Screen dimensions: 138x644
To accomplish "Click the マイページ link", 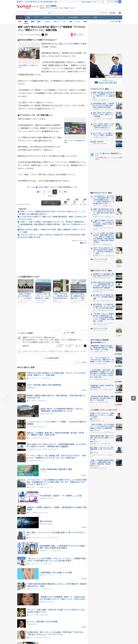I will click(103, 13).
